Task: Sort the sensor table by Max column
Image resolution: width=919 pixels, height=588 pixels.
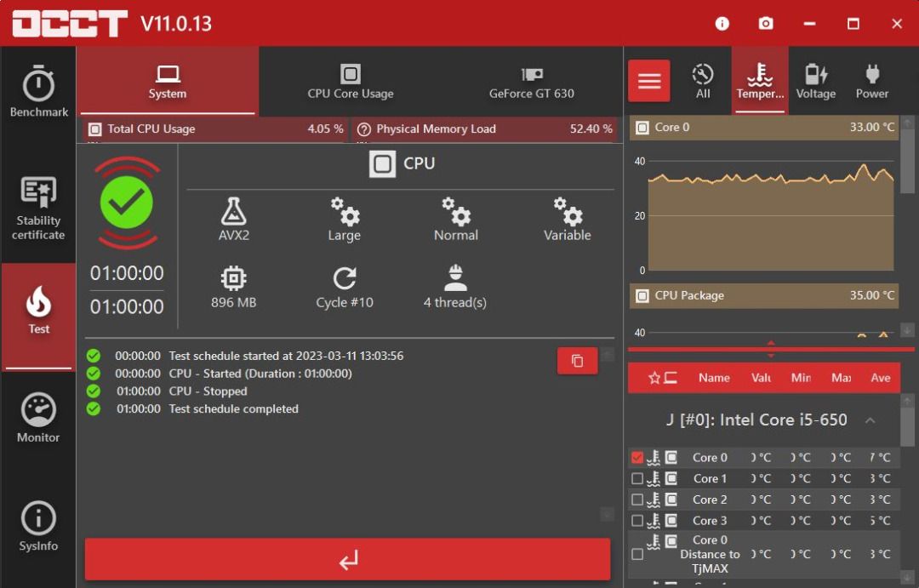Action: [841, 378]
